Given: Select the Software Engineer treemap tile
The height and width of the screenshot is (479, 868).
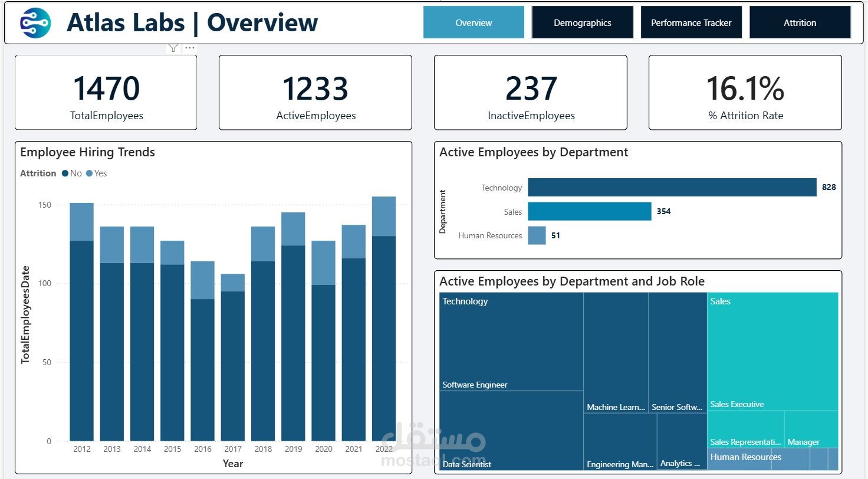Looking at the screenshot, I should pyautogui.click(x=510, y=342).
